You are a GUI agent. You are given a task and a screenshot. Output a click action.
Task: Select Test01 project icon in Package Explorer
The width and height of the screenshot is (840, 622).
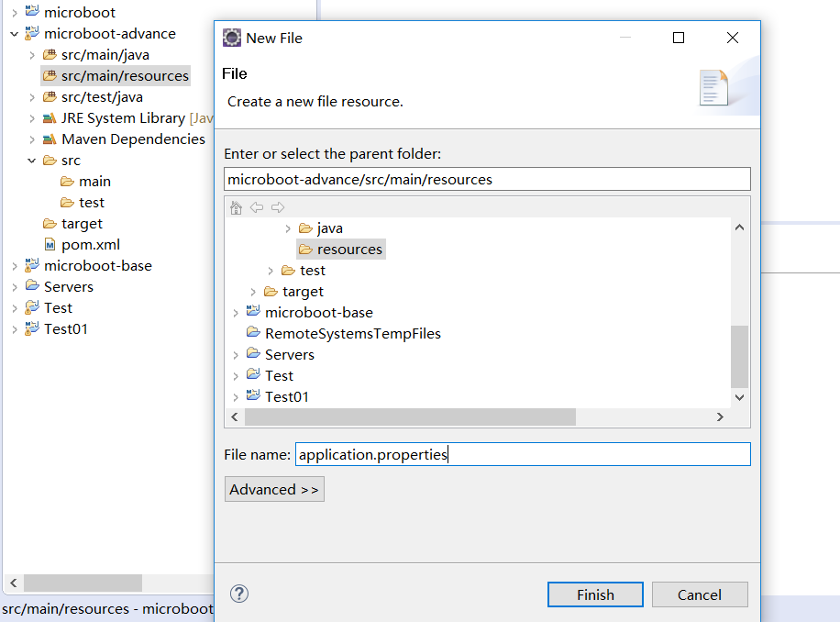(x=31, y=328)
